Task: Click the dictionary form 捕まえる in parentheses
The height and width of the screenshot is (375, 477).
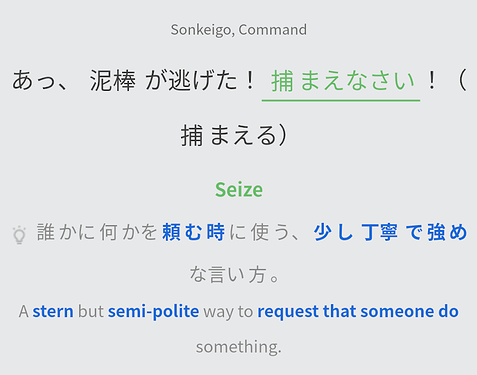Action: 229,136
